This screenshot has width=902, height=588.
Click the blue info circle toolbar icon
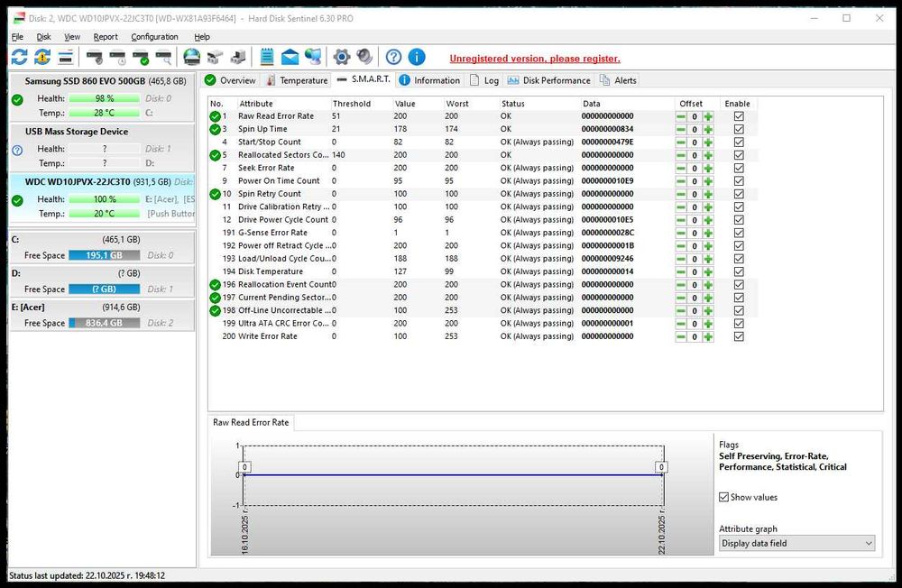(416, 58)
